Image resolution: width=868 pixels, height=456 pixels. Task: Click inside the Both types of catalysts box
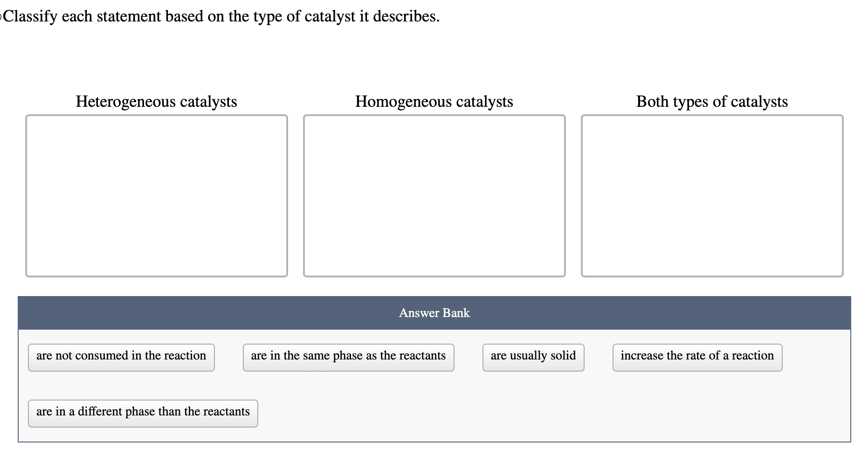click(712, 196)
